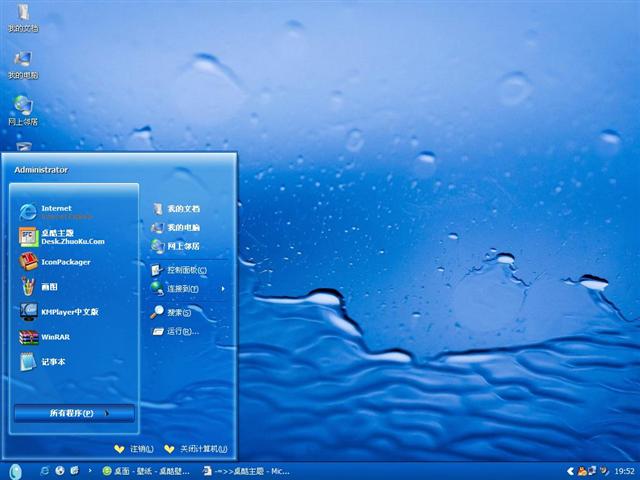Expand the 所有程序(P) list

click(x=74, y=413)
